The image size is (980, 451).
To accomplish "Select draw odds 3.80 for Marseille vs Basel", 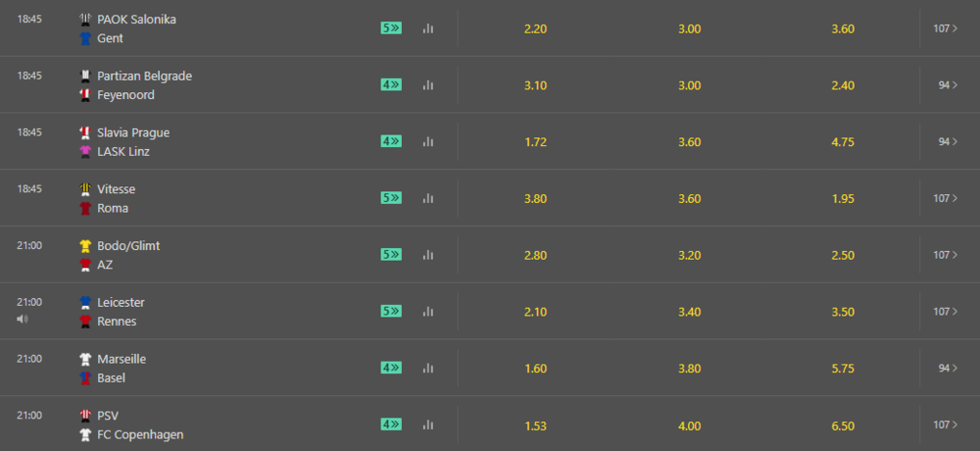I will click(689, 369).
